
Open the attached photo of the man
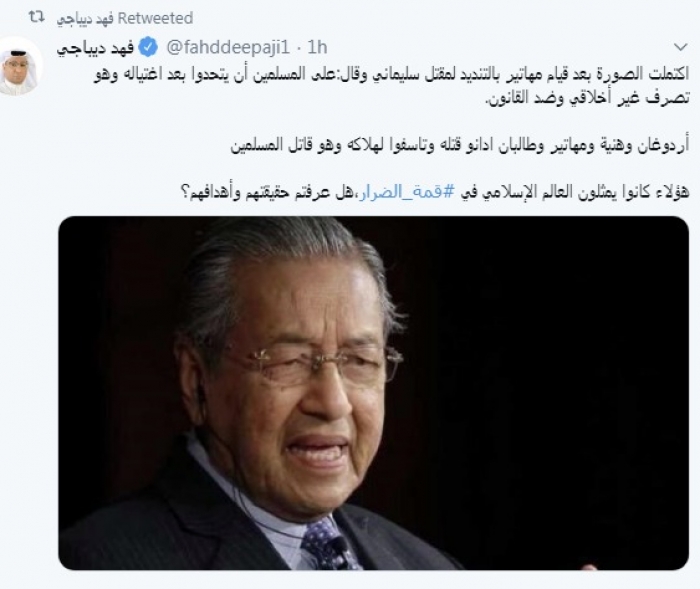click(374, 393)
